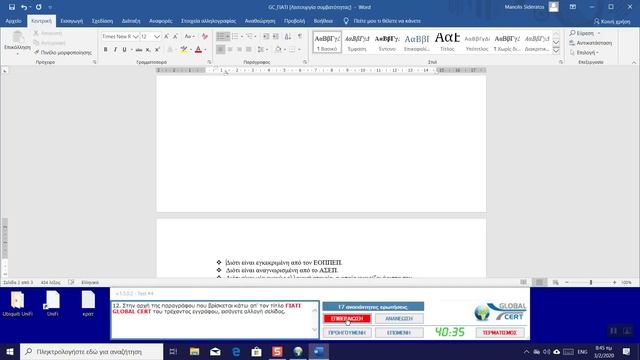The height and width of the screenshot is (360, 640).
Task: Apply the red font color
Action: [198, 49]
